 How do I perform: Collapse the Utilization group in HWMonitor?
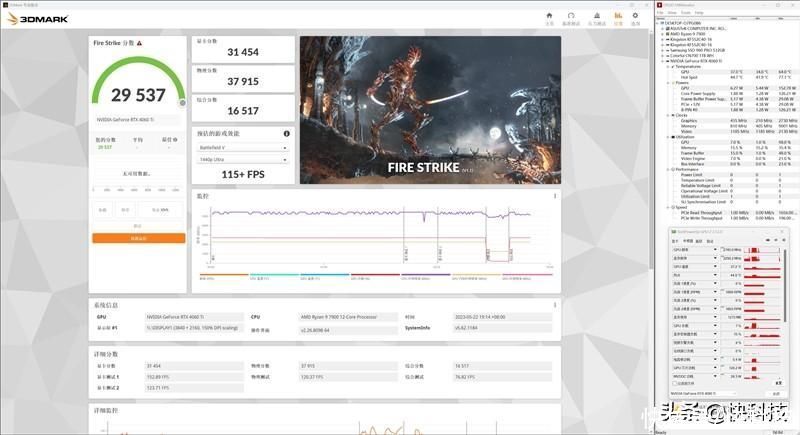[668, 137]
